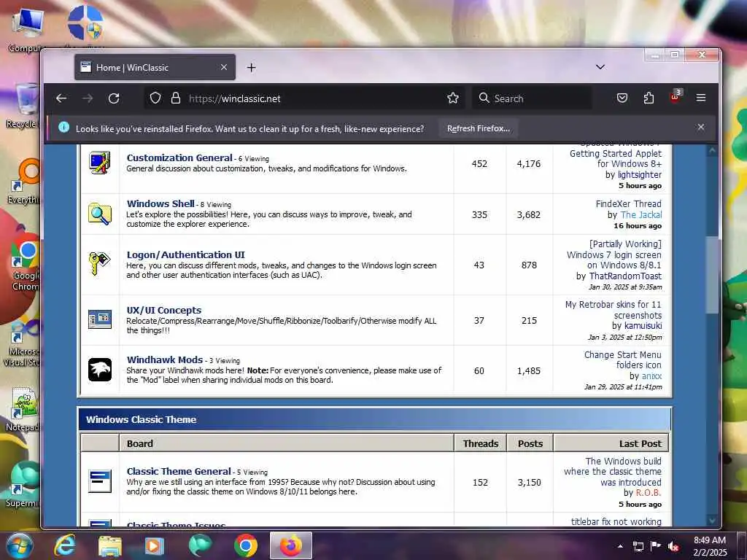Dismiss the reinstalled Firefox notification bar
The width and height of the screenshot is (747, 560).
click(x=701, y=127)
